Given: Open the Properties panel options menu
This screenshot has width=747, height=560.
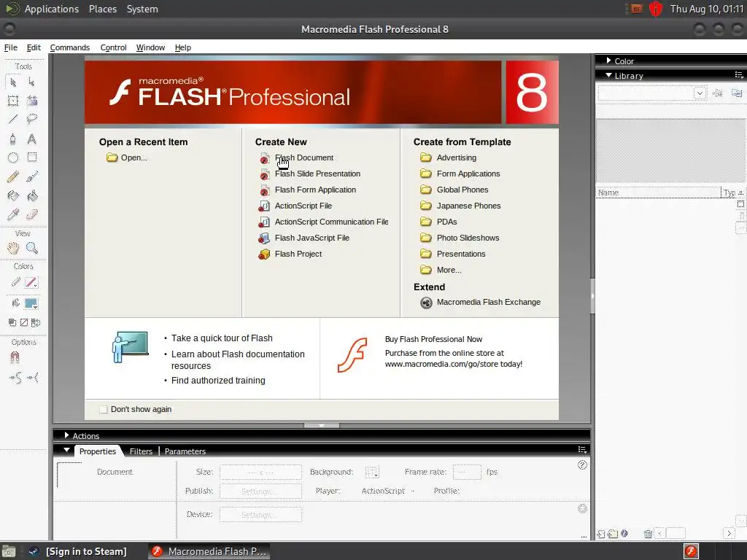Looking at the screenshot, I should click(581, 449).
